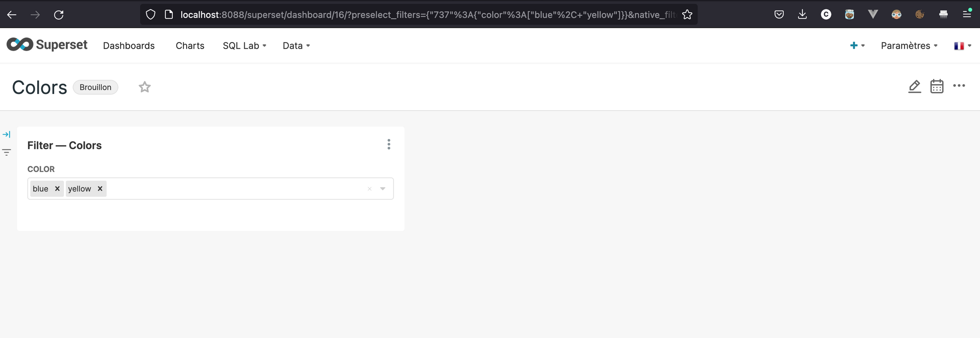
Task: Open the COLOR select dropdown caret
Action: point(383,188)
